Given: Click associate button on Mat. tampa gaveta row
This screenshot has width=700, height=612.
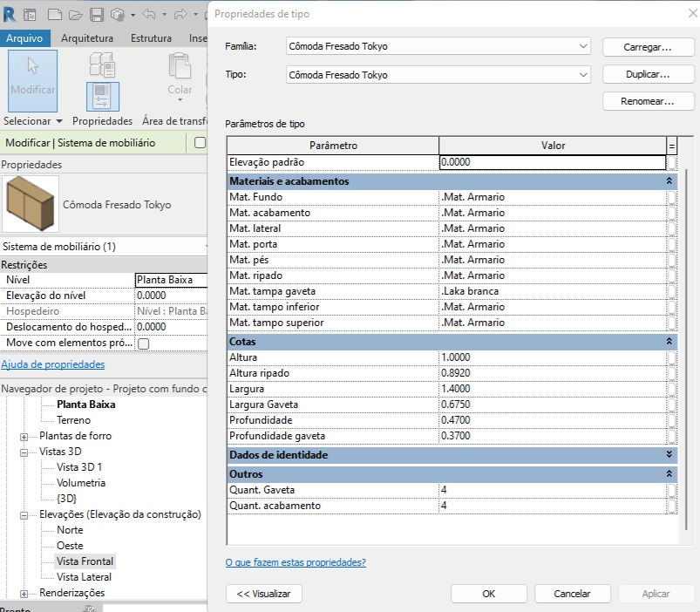Looking at the screenshot, I should tap(671, 291).
